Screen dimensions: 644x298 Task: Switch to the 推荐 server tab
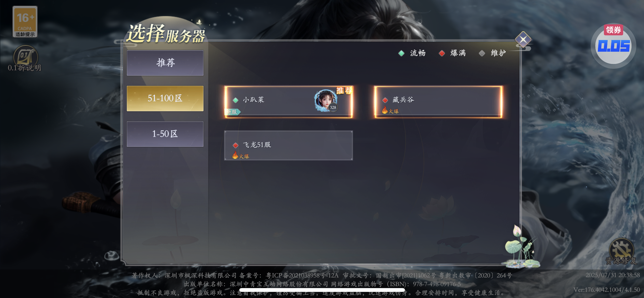pos(165,63)
